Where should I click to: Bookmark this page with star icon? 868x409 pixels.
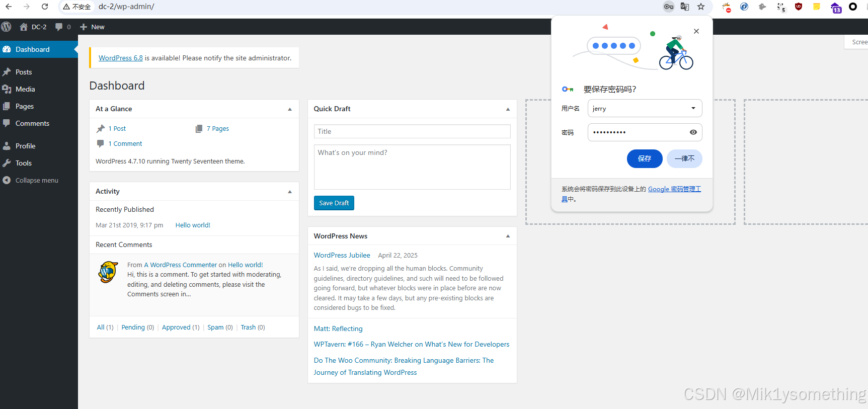701,7
